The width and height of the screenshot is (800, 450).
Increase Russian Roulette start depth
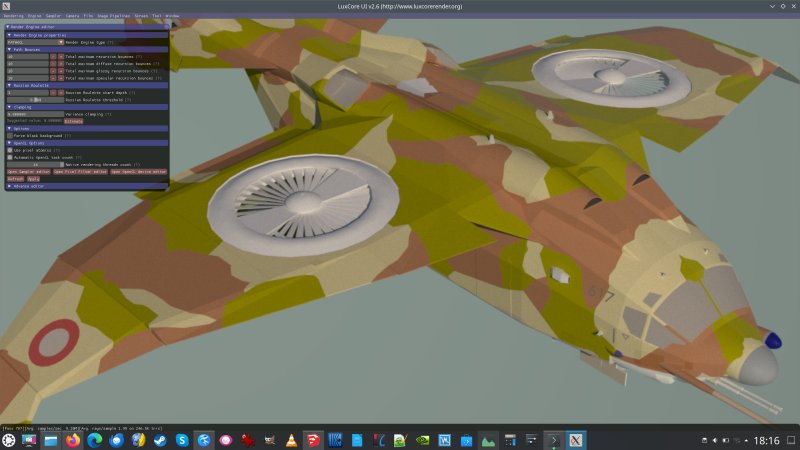coord(61,93)
